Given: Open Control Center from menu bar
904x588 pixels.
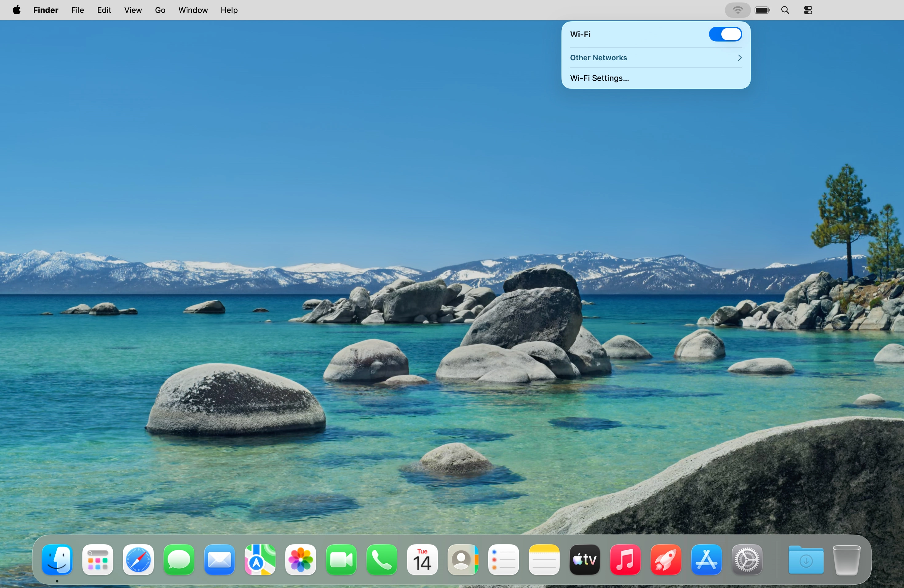Looking at the screenshot, I should (x=808, y=10).
